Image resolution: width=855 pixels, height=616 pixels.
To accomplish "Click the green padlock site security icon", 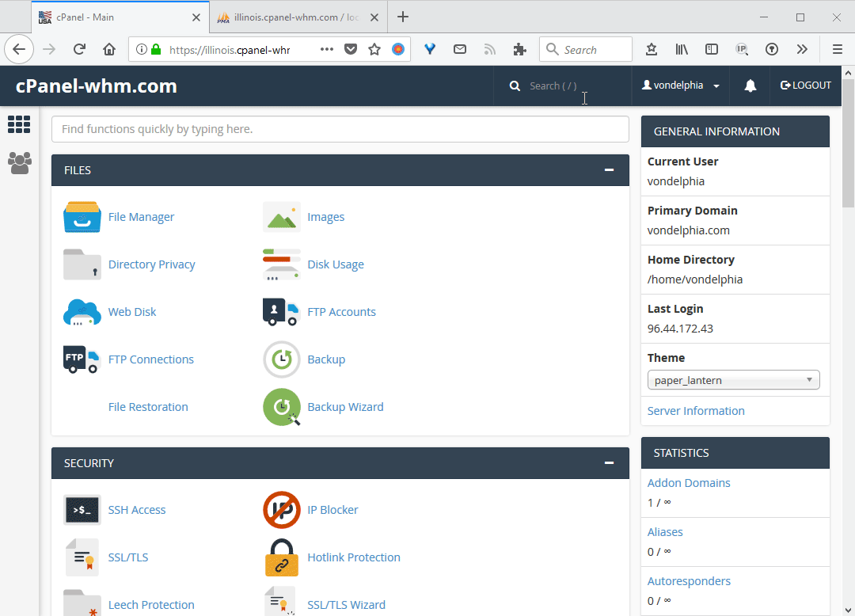I will [x=156, y=50].
